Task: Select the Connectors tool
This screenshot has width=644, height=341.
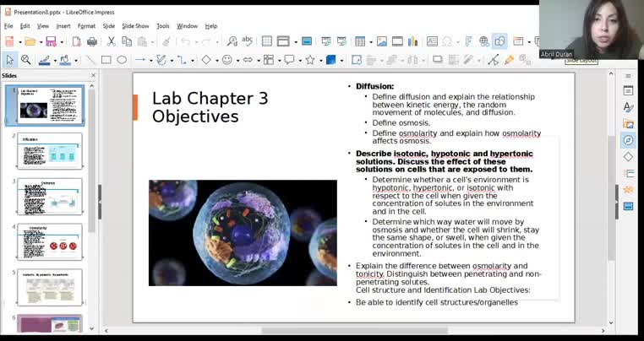Action: pos(182,60)
